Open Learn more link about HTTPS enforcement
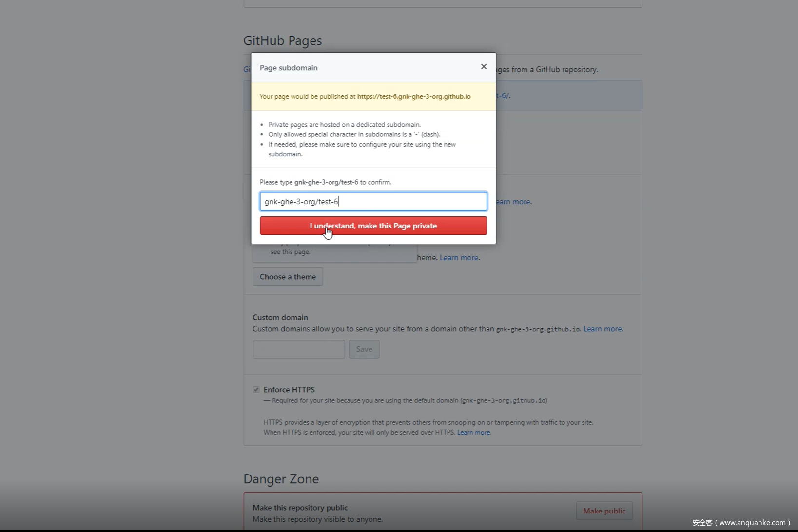 (473, 432)
